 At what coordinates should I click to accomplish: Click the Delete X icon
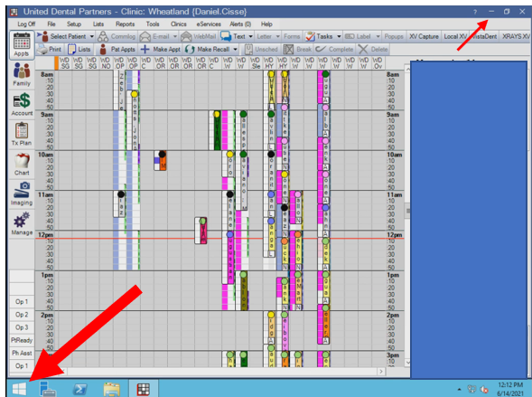[x=363, y=49]
